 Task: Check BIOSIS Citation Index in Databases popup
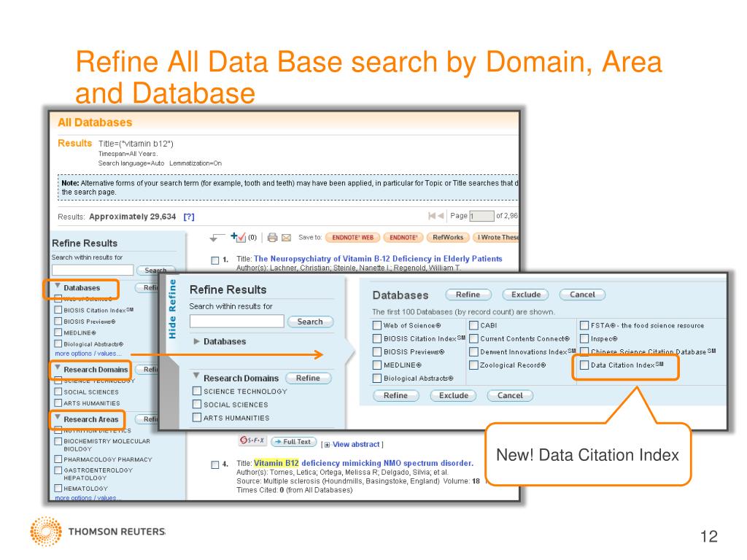pos(377,338)
